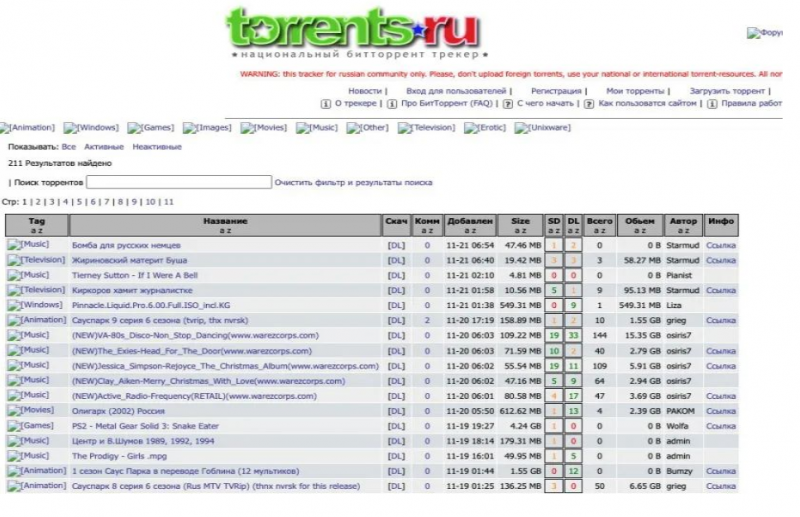Sort Size column descending with 'z'
Viewport: 800px width, 517px height.
point(524,230)
